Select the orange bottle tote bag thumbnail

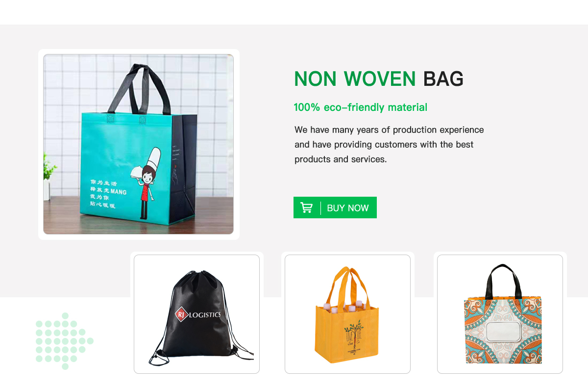(347, 314)
